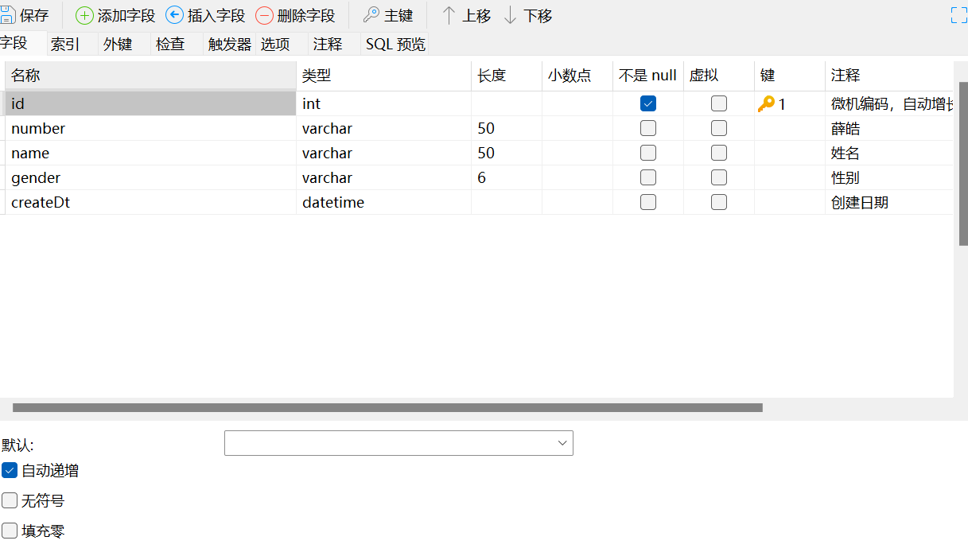Select the createDt field name cell
The width and height of the screenshot is (968, 560).
(151, 203)
